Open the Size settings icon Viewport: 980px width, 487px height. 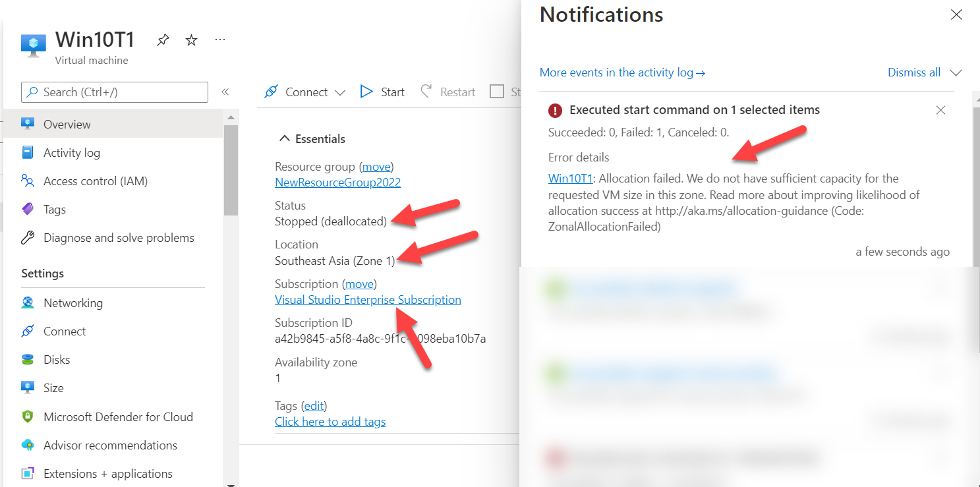[27, 387]
